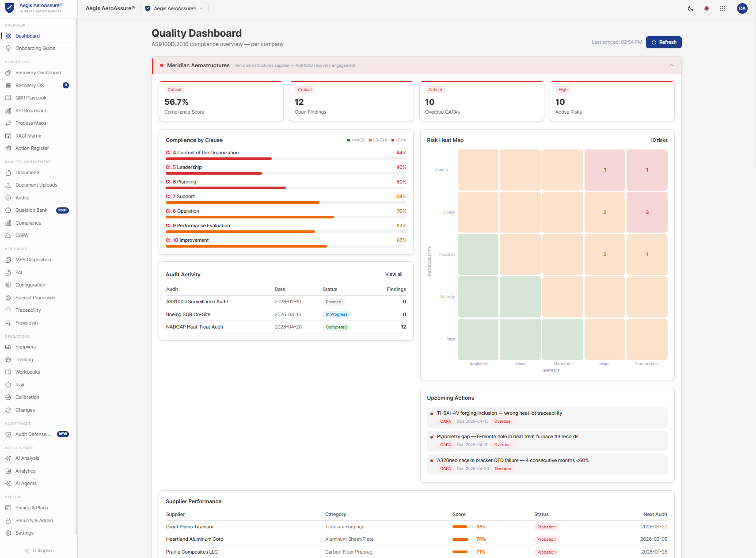Click the Audits icon
756x558 pixels.
[x=8, y=198]
